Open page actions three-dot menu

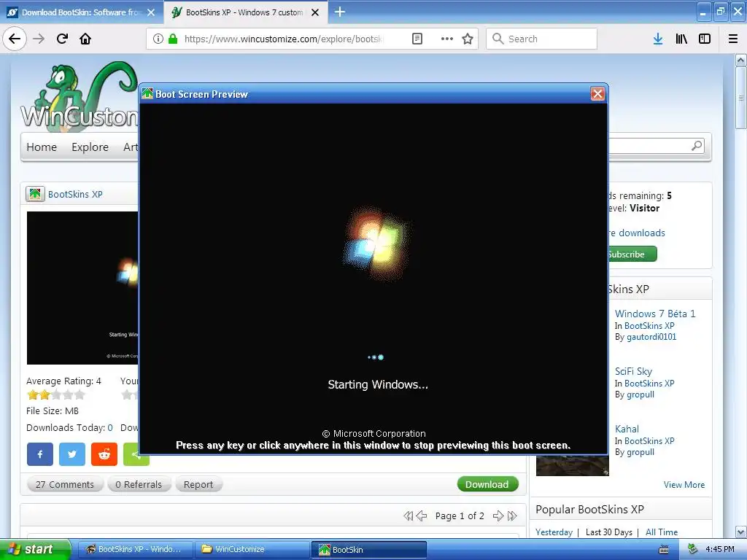(x=447, y=39)
